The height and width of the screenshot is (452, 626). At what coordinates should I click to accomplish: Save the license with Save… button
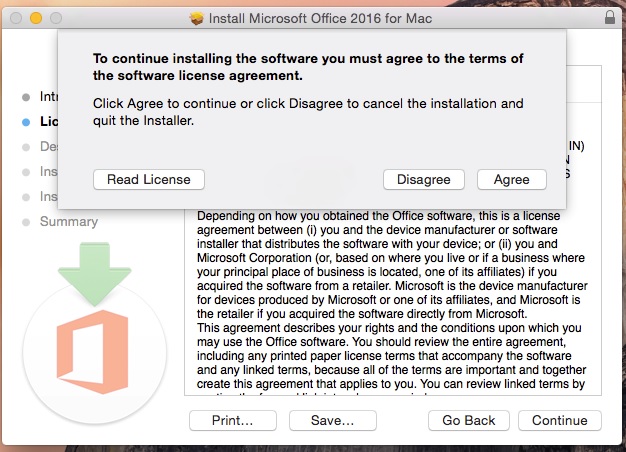click(333, 420)
